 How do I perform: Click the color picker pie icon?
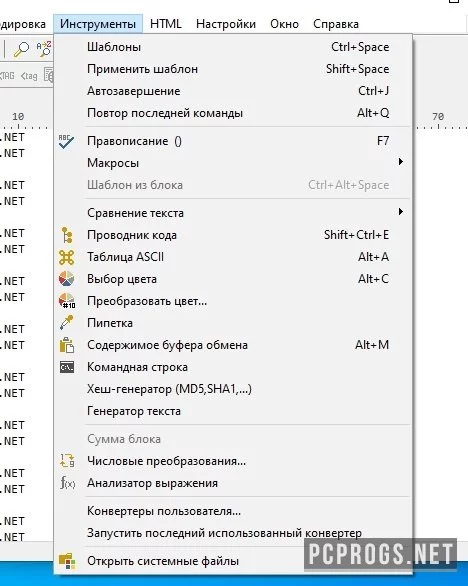click(67, 279)
